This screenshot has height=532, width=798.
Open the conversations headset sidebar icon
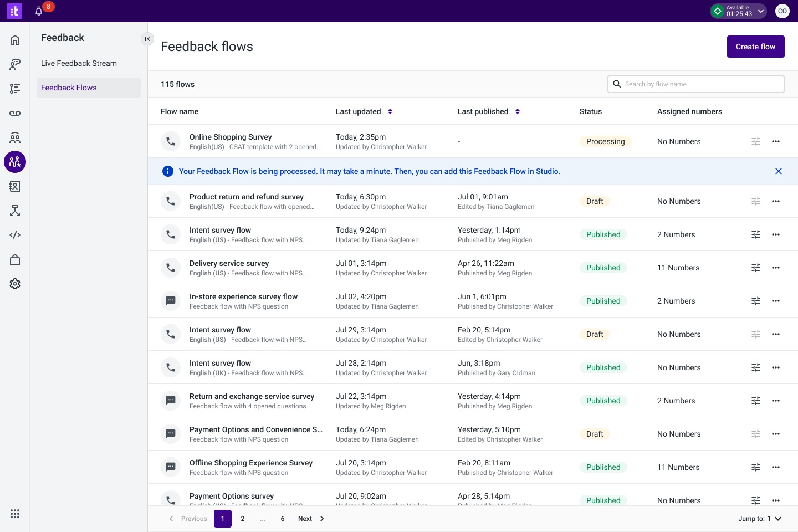click(15, 64)
